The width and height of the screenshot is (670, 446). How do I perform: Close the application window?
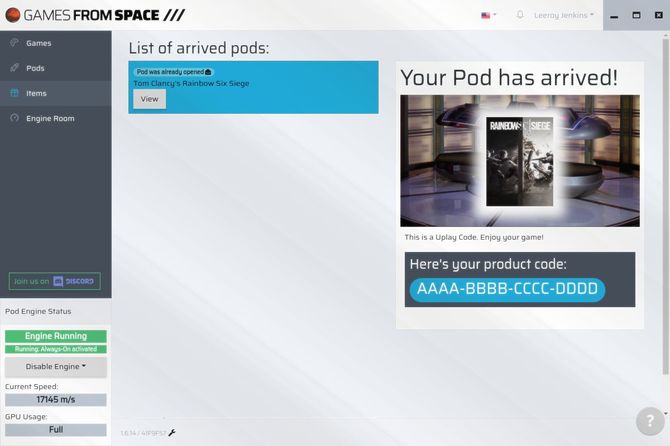(658, 15)
